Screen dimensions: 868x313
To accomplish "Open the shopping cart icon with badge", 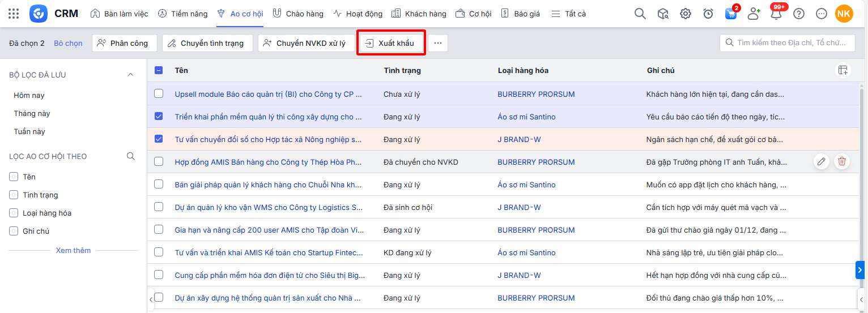I will pos(731,14).
